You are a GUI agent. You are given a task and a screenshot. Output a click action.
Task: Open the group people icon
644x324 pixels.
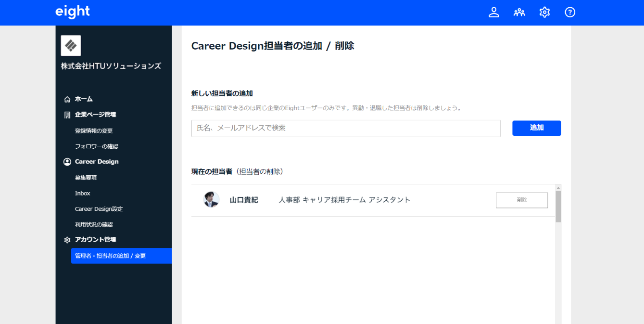pos(519,13)
